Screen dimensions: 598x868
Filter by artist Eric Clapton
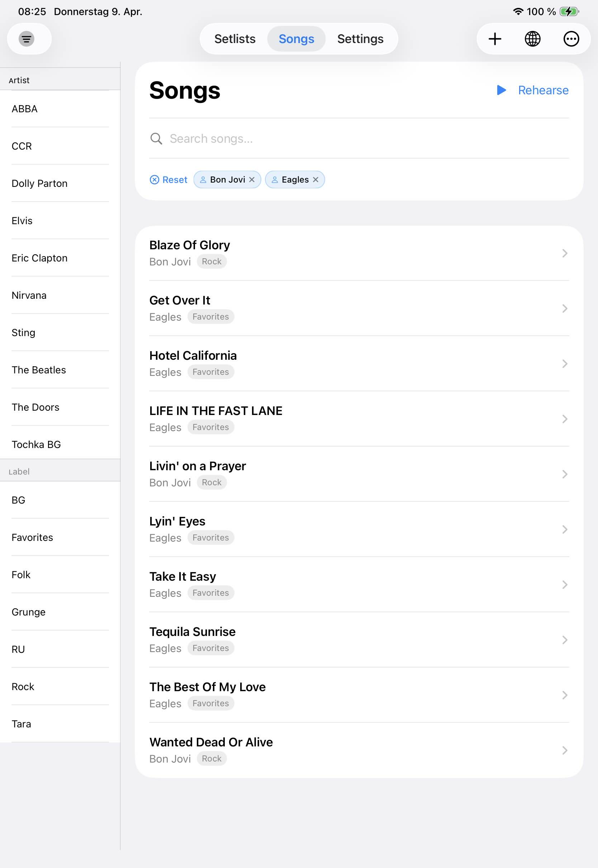60,258
